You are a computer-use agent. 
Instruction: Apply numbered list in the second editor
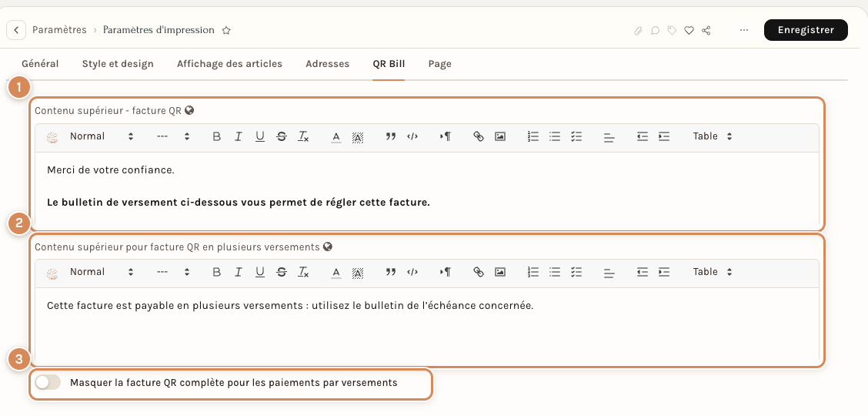[x=533, y=273]
